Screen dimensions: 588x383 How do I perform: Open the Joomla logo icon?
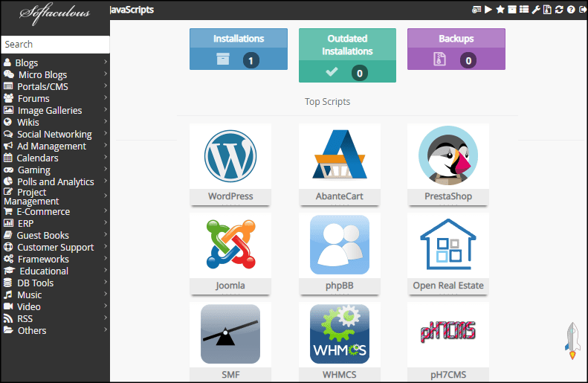(230, 244)
